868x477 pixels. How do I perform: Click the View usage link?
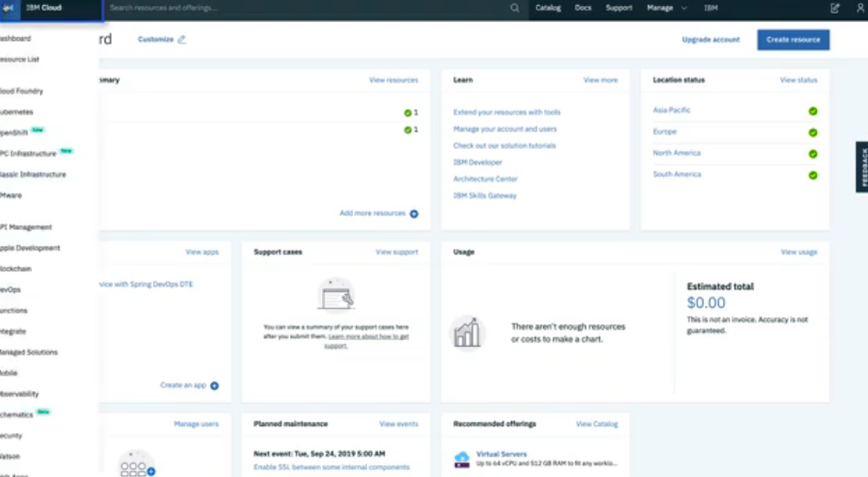tap(799, 252)
